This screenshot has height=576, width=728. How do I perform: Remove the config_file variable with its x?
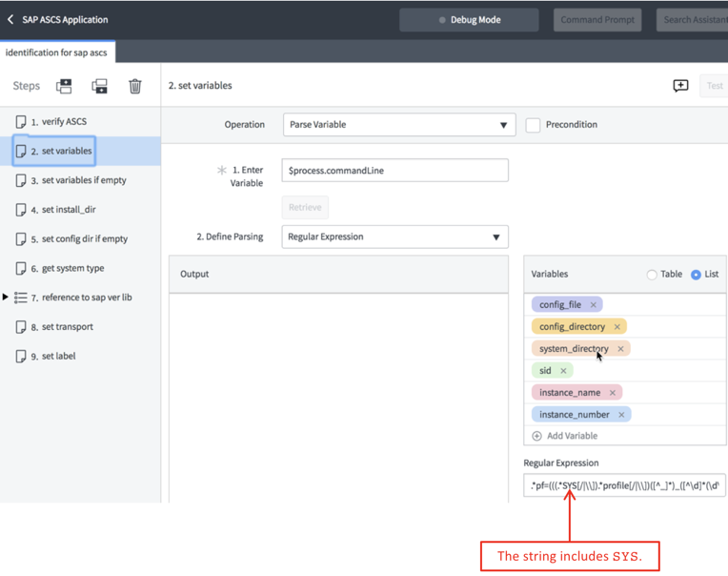coord(593,305)
